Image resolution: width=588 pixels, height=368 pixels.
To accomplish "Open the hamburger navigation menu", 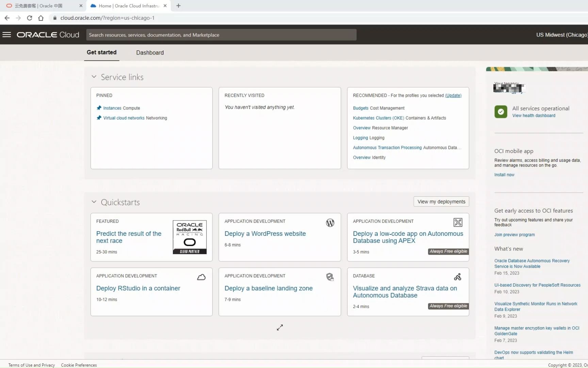I will point(6,35).
